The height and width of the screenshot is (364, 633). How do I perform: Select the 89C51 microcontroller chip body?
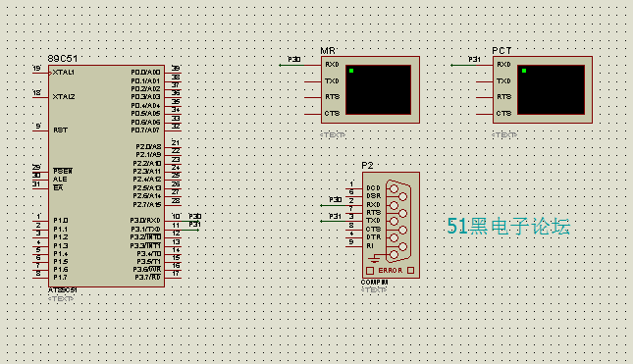[x=106, y=176]
